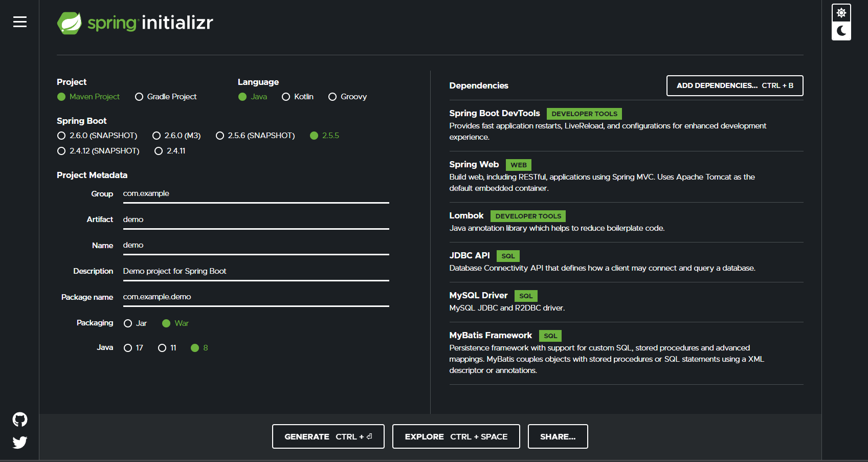Select the MySQL Driver dependency
868x462 pixels.
click(x=626, y=302)
